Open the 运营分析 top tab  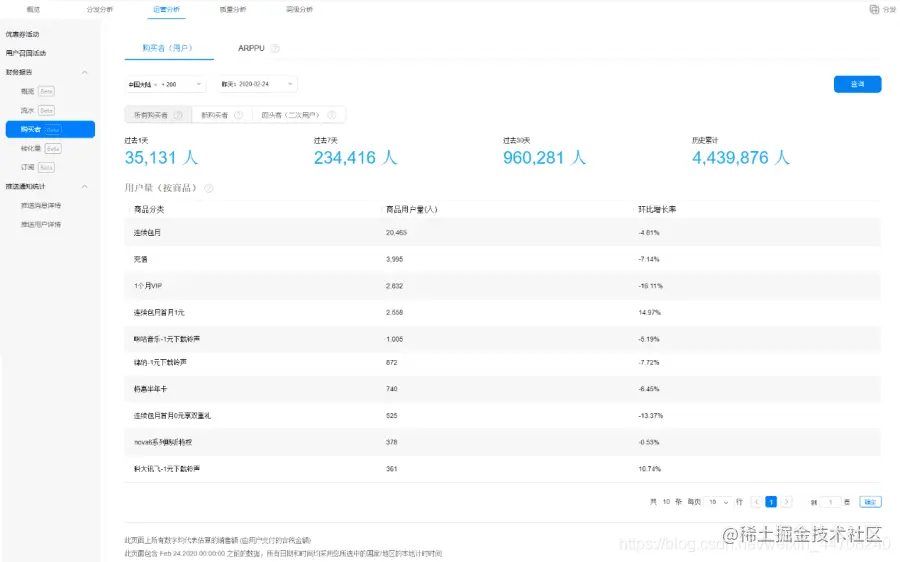[166, 9]
